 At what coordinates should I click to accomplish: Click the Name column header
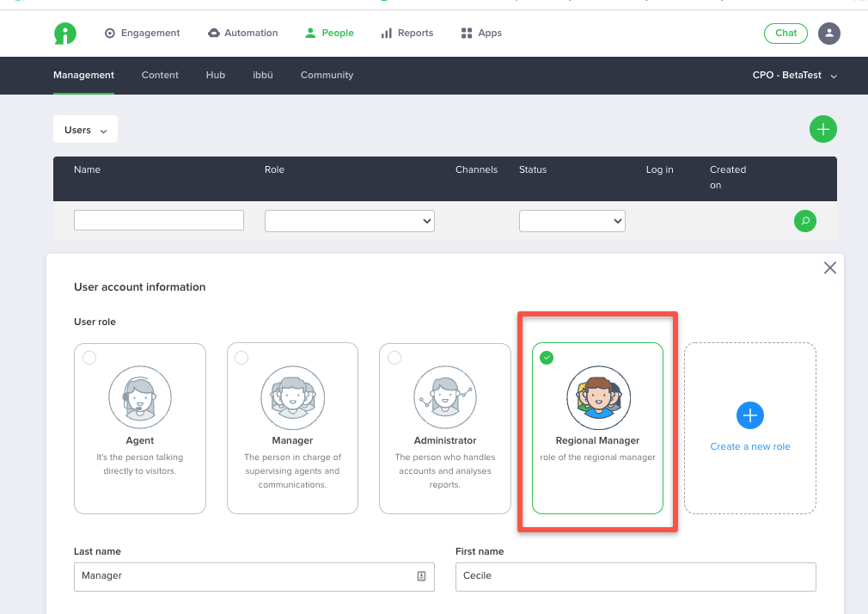tap(87, 169)
